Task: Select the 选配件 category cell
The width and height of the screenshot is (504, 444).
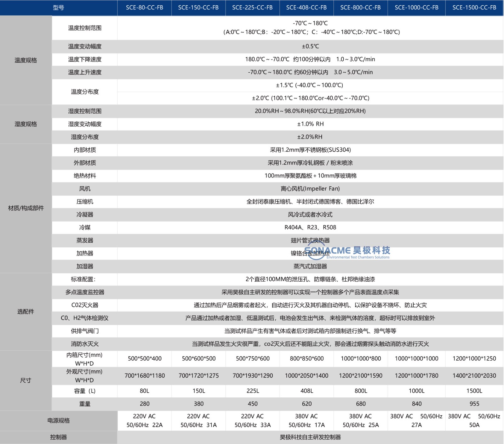Action: point(26,312)
